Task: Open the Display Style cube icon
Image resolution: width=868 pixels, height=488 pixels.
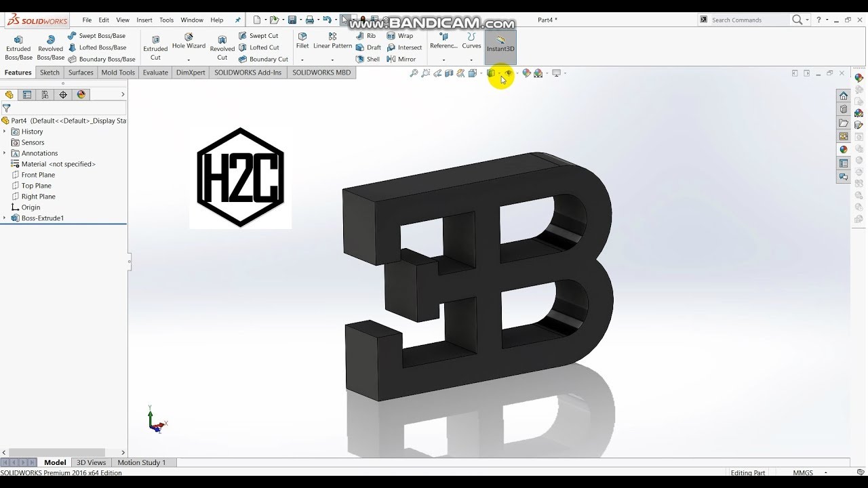Action: click(x=491, y=73)
